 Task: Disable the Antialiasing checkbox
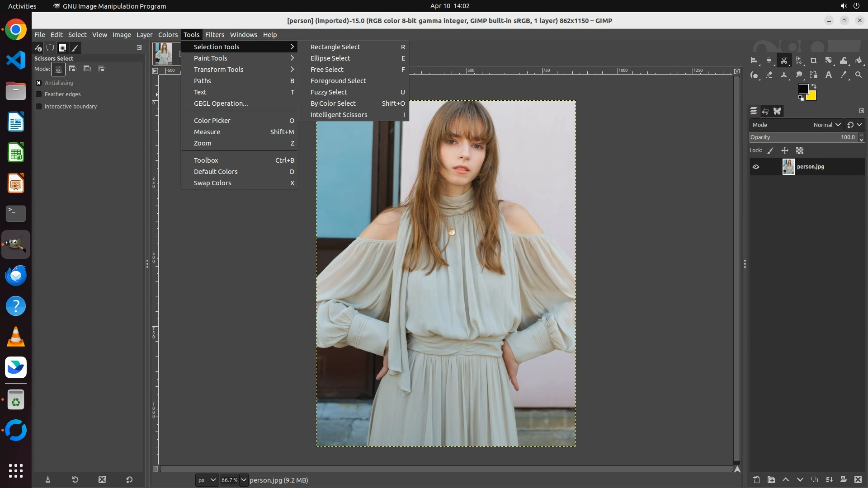pyautogui.click(x=39, y=83)
